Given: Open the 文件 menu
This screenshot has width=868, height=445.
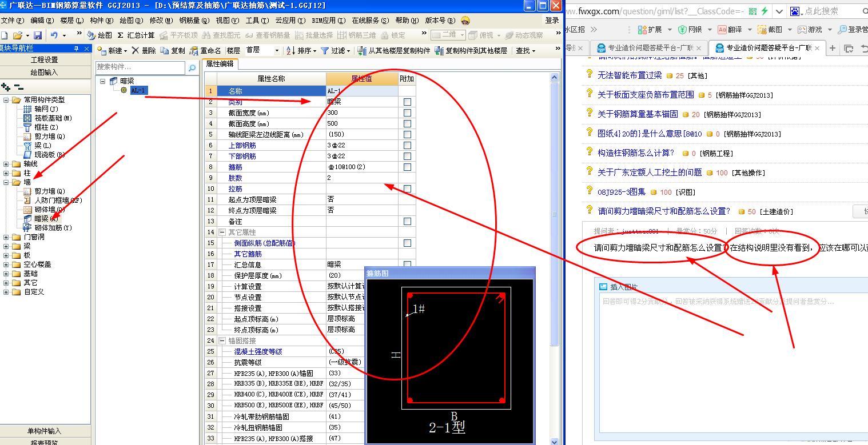Looking at the screenshot, I should point(11,20).
